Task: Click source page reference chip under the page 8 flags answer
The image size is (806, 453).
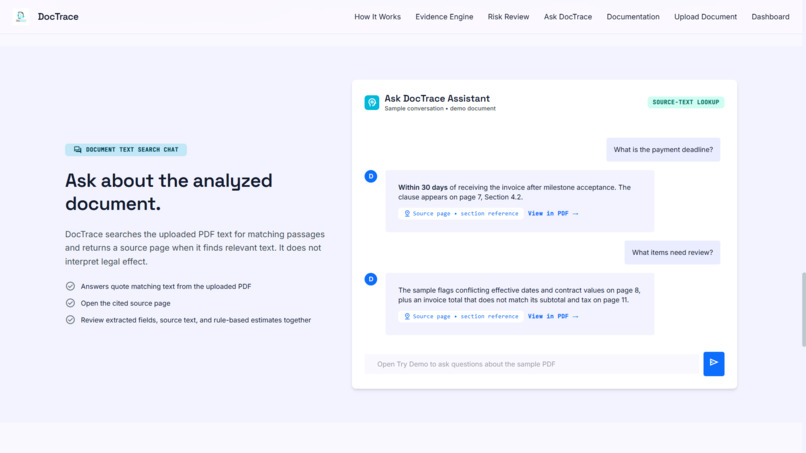Action: 461,316
